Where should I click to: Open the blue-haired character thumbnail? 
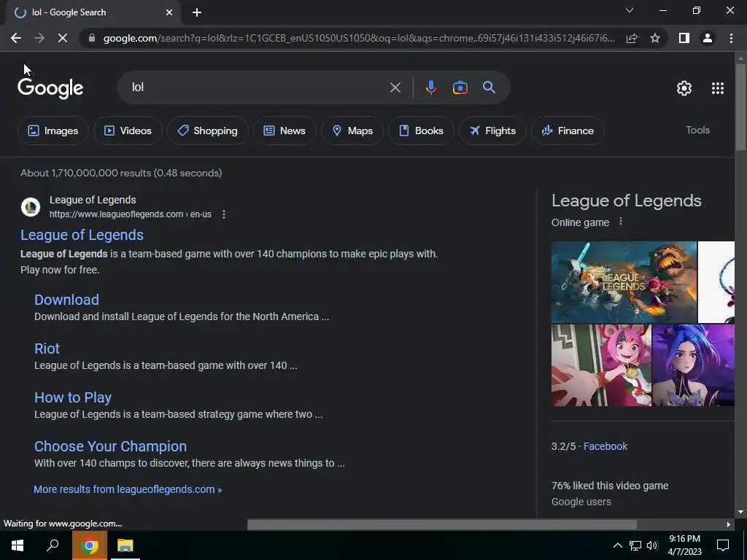[694, 365]
